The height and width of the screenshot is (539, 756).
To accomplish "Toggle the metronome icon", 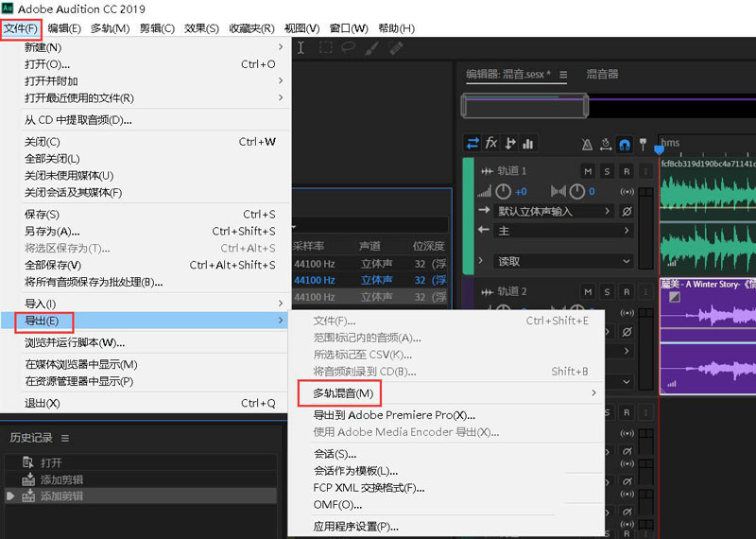I will 587,144.
